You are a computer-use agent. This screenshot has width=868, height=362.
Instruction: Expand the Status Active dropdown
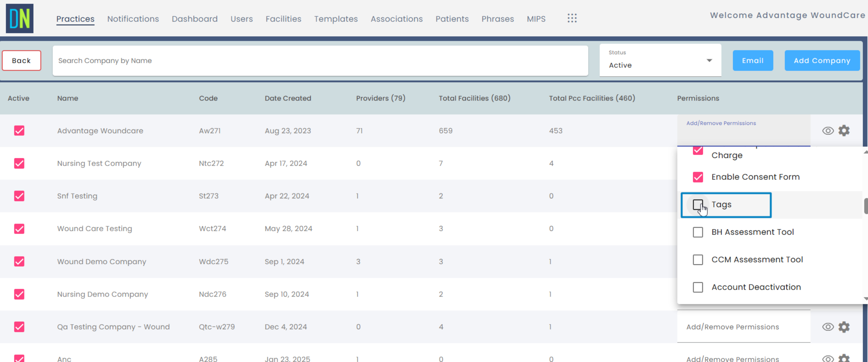(660, 61)
